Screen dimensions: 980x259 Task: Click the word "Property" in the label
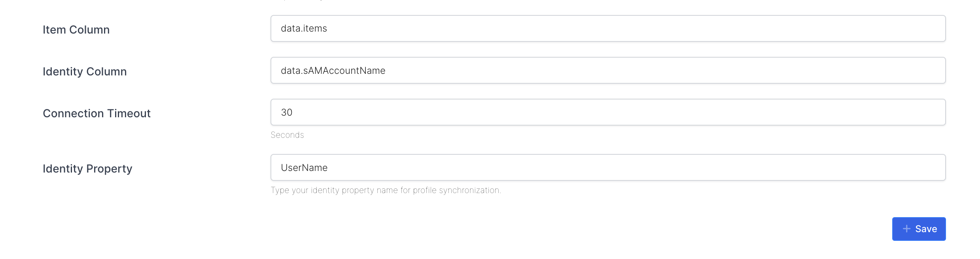click(x=109, y=169)
